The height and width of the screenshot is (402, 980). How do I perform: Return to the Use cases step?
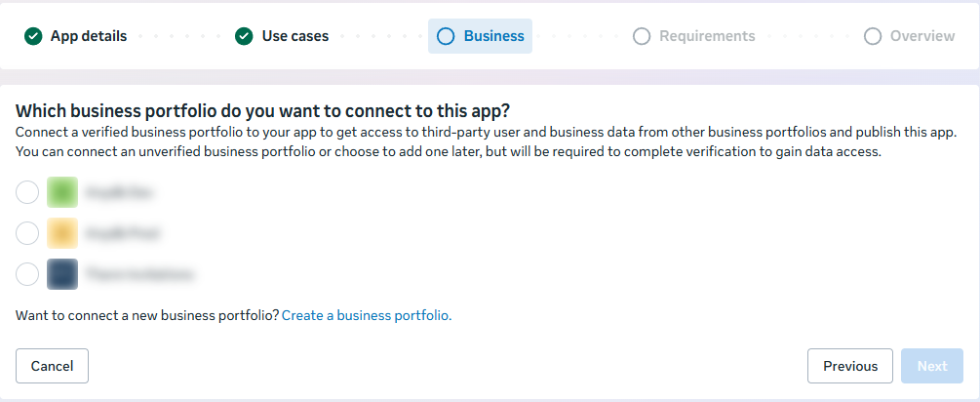tap(282, 36)
